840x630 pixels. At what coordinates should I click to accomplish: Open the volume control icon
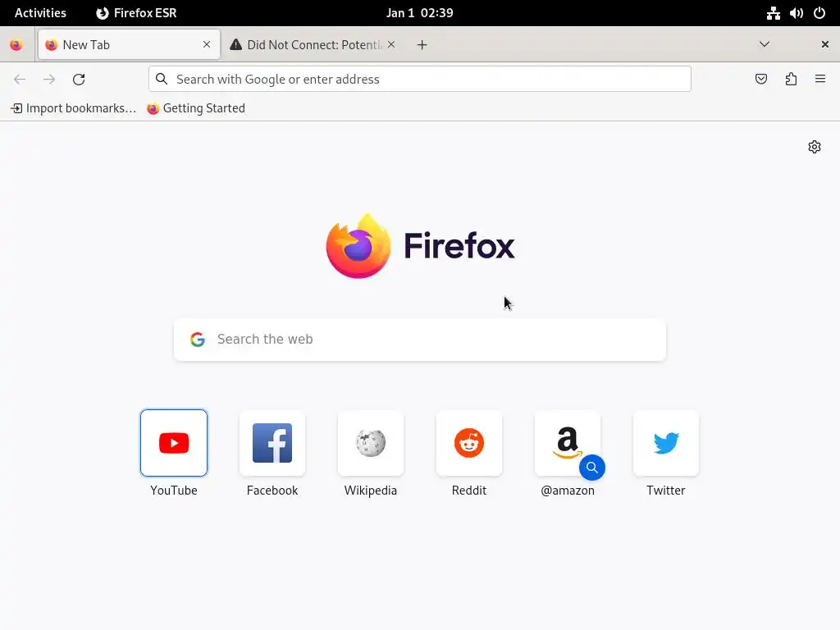pyautogui.click(x=796, y=13)
